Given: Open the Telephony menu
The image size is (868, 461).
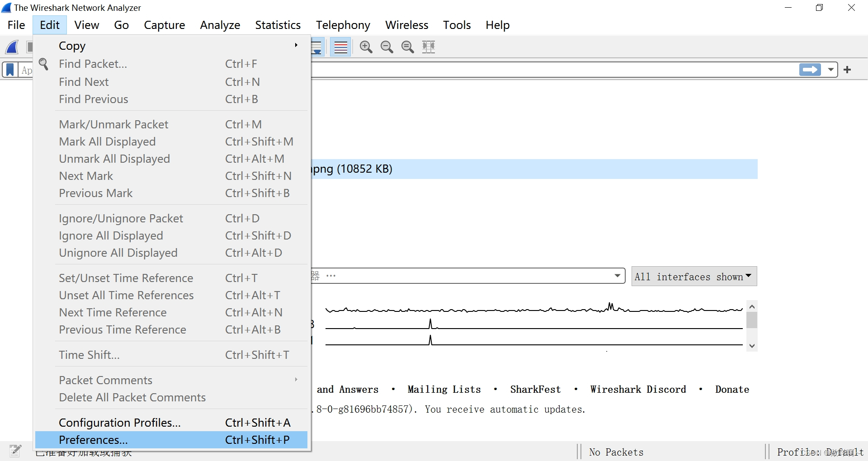Looking at the screenshot, I should tap(343, 25).
